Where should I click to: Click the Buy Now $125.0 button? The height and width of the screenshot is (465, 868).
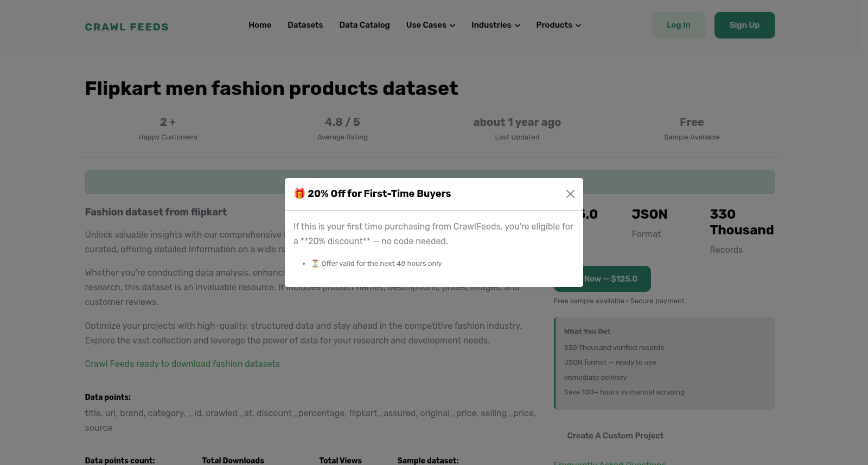coord(617,279)
